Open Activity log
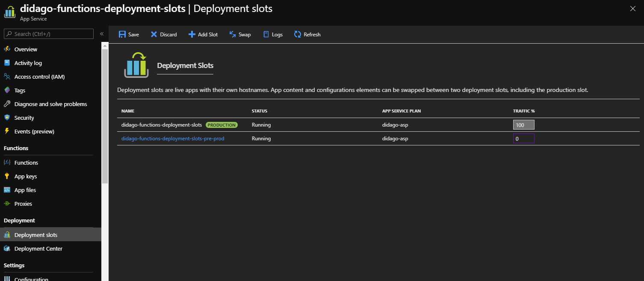Screen dimensions: 644x281 point(28,63)
